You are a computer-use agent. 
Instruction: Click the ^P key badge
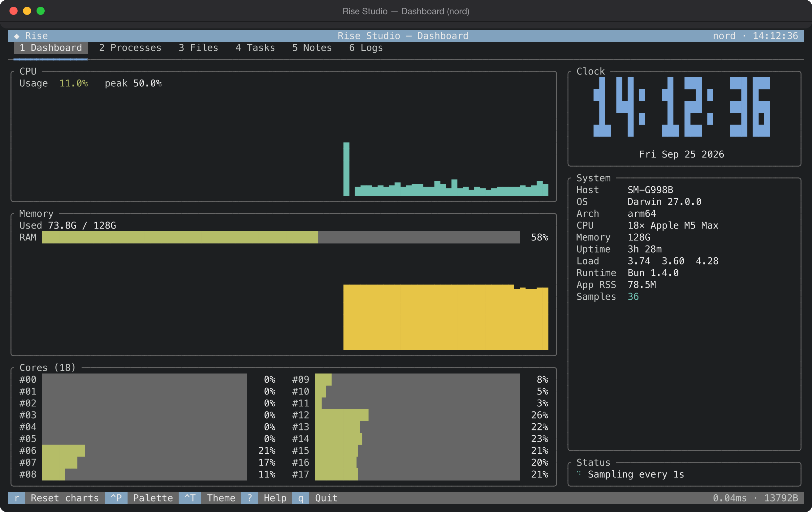[116, 498]
